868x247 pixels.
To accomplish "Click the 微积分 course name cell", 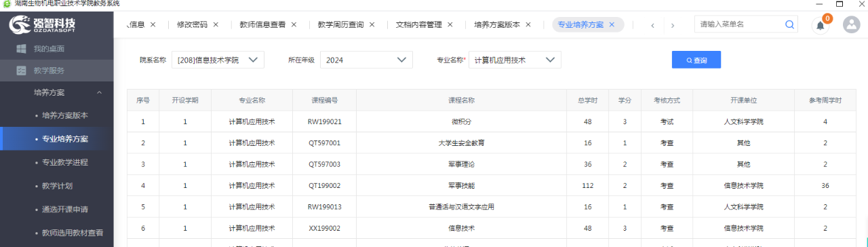I will point(462,122).
